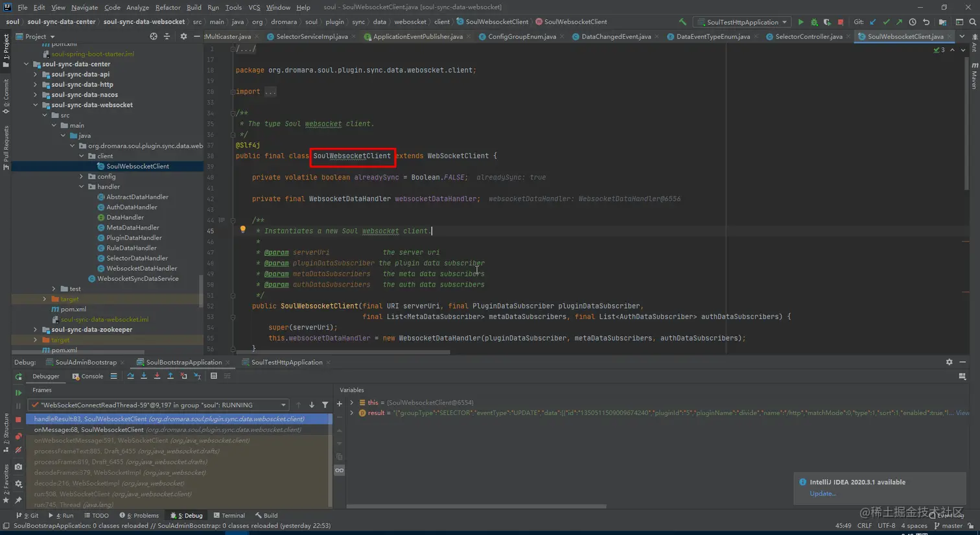Open the Refactor menu

click(x=167, y=7)
